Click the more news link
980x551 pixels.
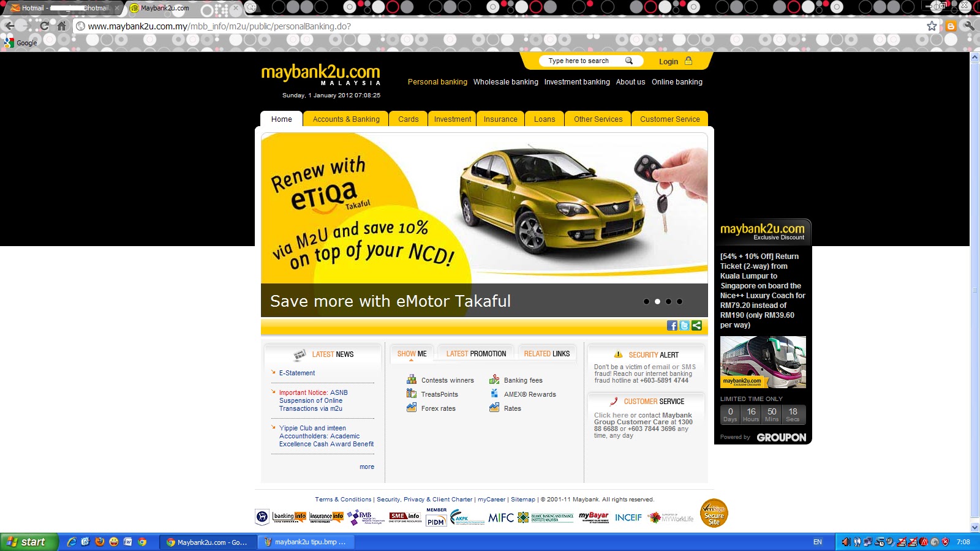click(367, 467)
